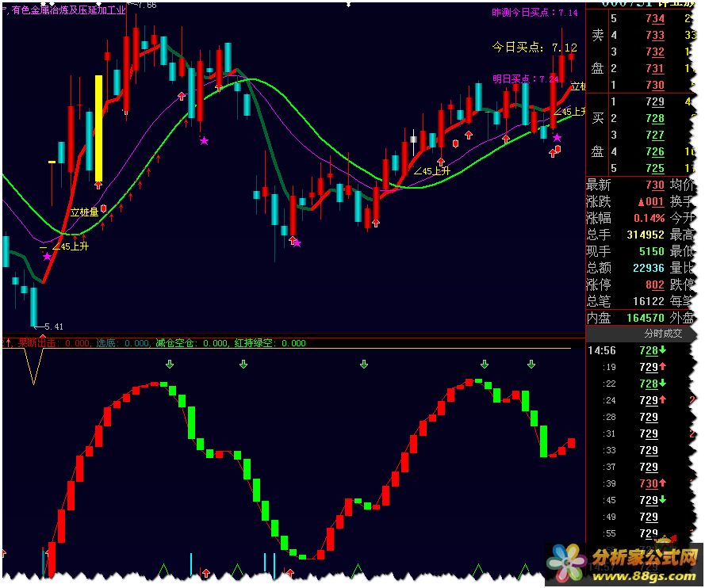Click the magenta star beside leftmost ∠45上升 label

(x=47, y=257)
